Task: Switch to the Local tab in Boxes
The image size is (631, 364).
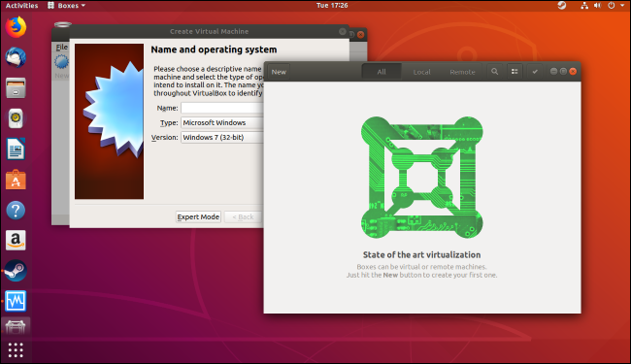Action: (421, 72)
